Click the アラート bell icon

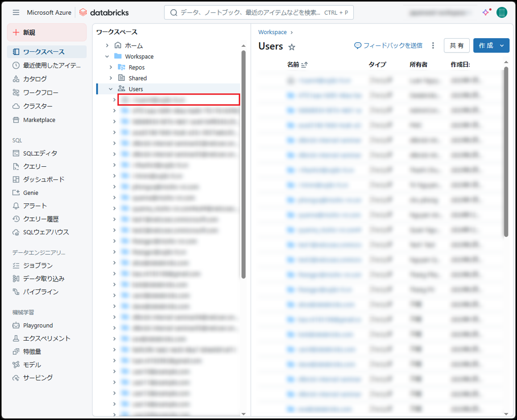[x=16, y=206]
